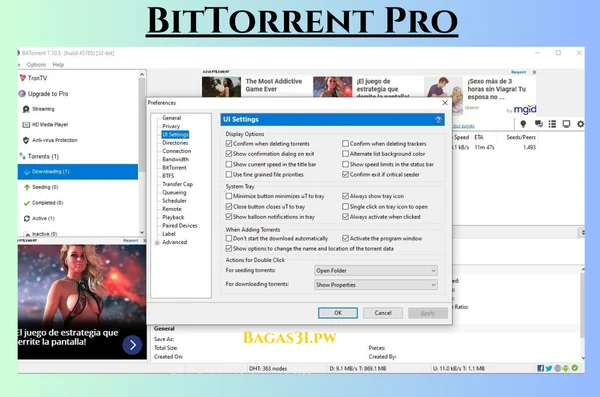The height and width of the screenshot is (397, 600).
Task: Select Bandwidth in Preferences tree
Action: tap(175, 159)
